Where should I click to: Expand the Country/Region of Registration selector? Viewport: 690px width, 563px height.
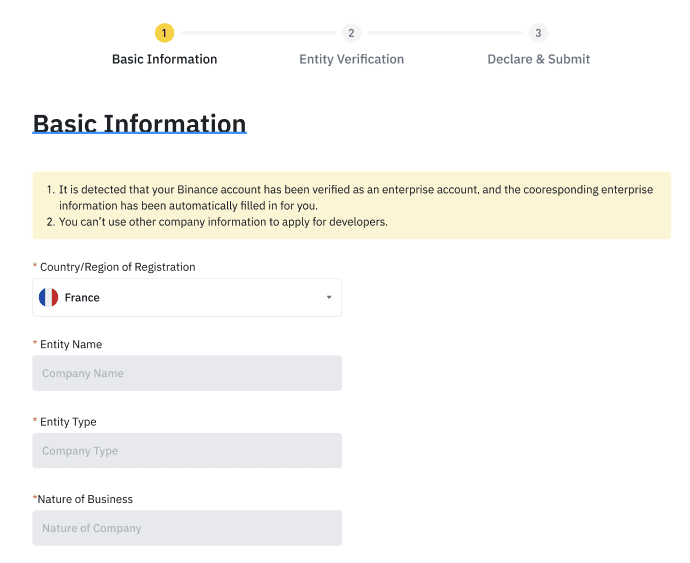[x=187, y=297]
